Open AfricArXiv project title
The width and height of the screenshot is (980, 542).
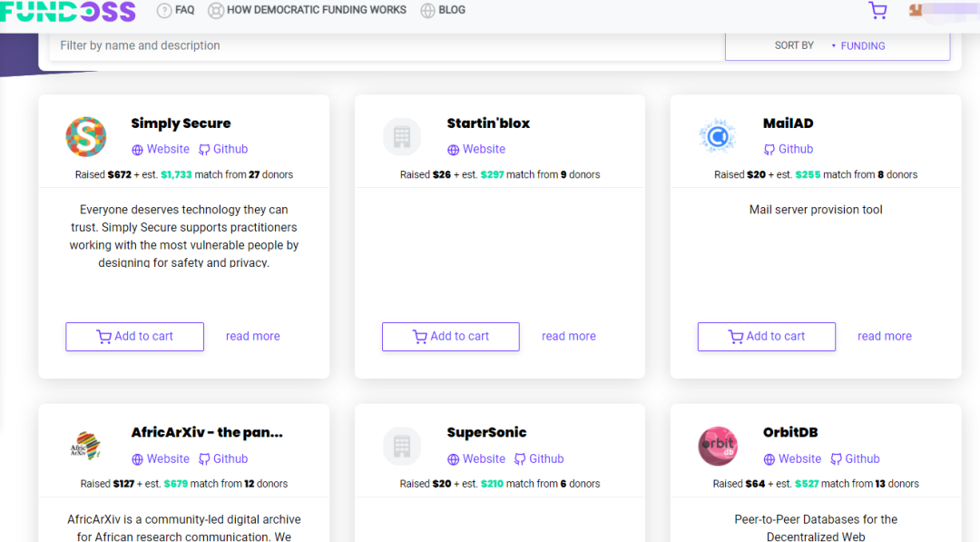[207, 432]
